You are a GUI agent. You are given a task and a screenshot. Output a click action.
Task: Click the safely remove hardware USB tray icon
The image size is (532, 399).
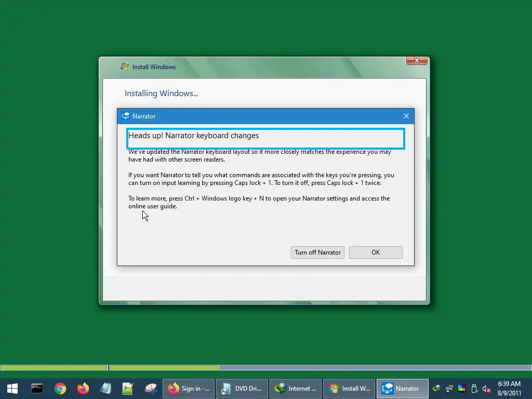pos(474,389)
